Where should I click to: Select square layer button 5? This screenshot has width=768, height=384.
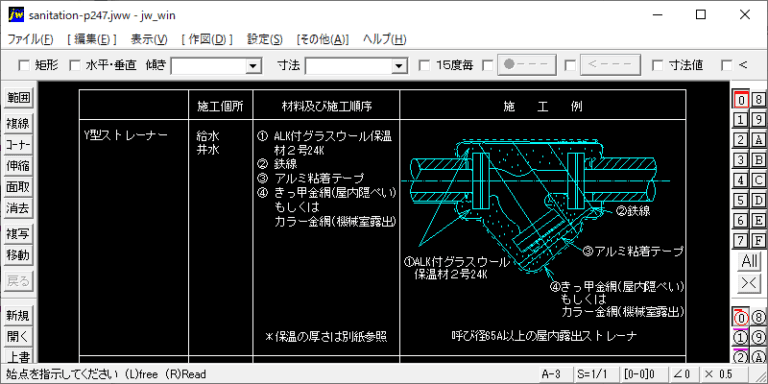741,200
